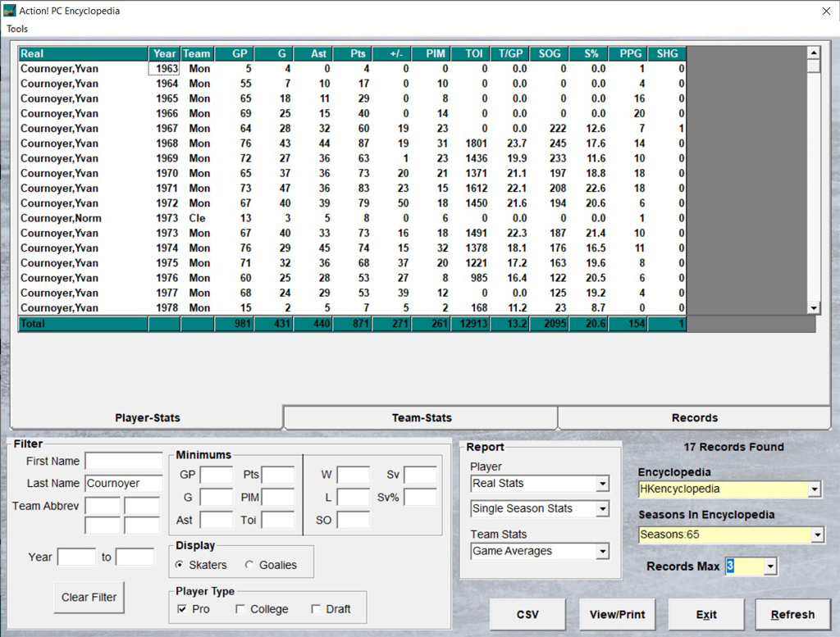Click the Refresh button
This screenshot has width=840, height=637.
pyautogui.click(x=792, y=614)
